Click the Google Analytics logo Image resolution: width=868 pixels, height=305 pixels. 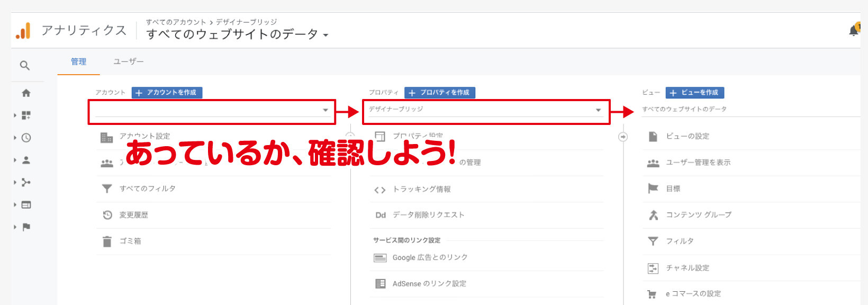23,31
